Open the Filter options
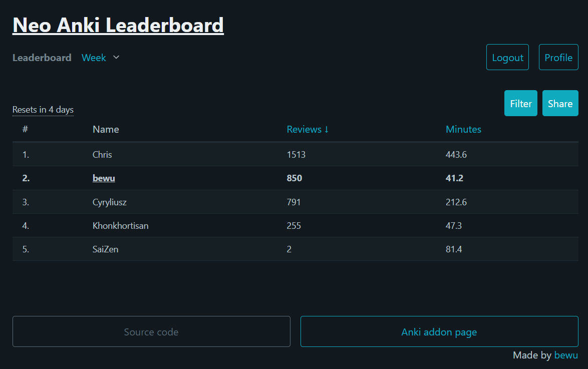Screen dimensions: 588x369 coord(520,104)
